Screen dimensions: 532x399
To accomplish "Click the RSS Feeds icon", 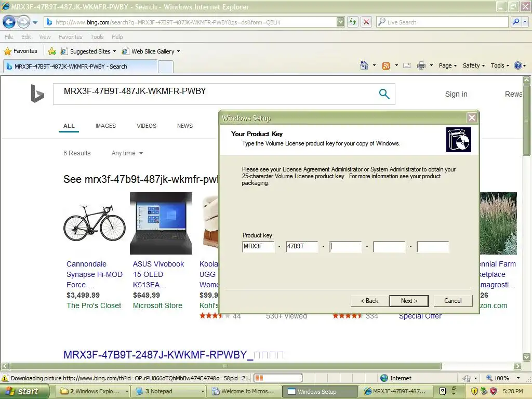I will click(386, 66).
